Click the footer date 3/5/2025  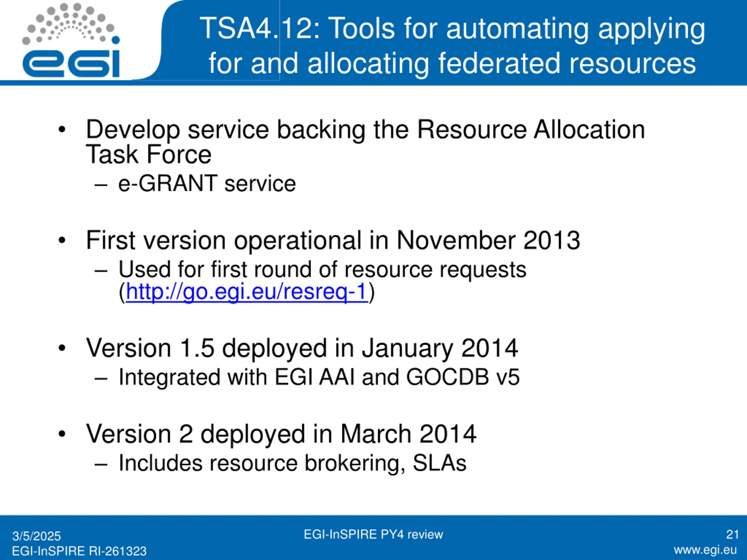[x=36, y=536]
